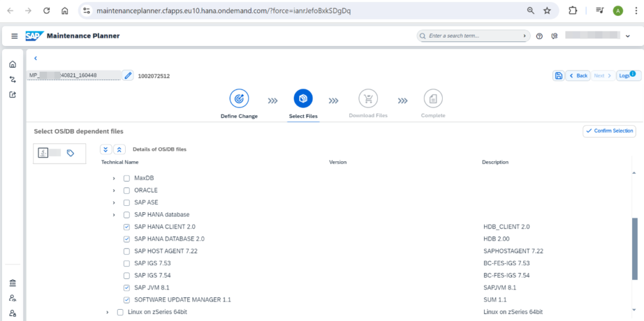Expand the MaxDB tree node

point(114,178)
